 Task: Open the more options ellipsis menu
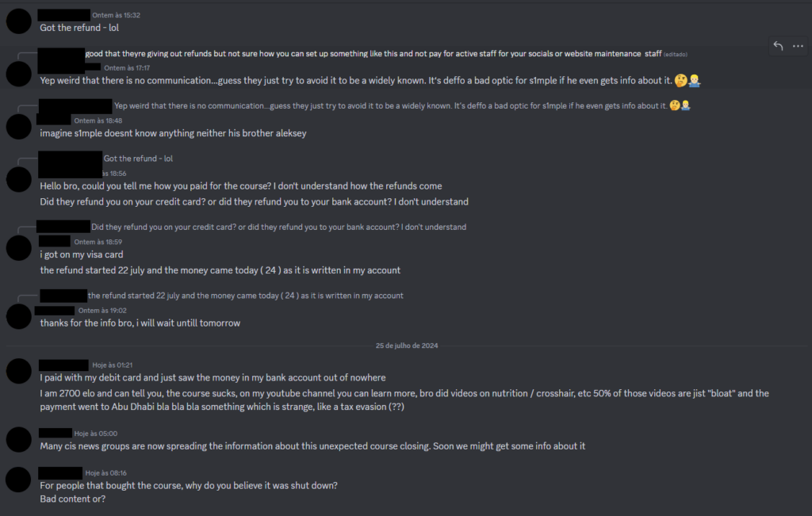tap(798, 47)
